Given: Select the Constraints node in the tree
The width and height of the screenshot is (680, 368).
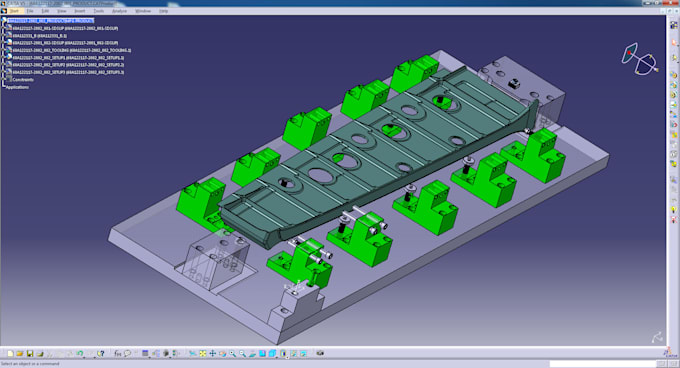Looking at the screenshot, I should click(x=23, y=80).
